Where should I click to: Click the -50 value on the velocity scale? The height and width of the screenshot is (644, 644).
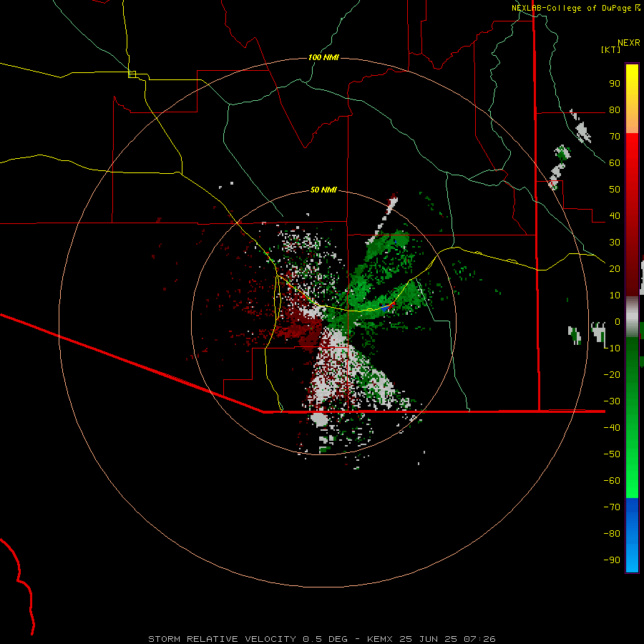pos(612,454)
